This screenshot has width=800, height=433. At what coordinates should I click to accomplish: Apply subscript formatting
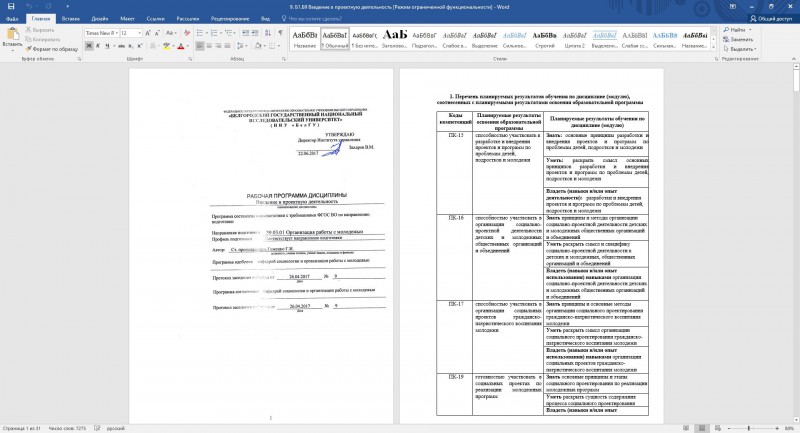131,46
